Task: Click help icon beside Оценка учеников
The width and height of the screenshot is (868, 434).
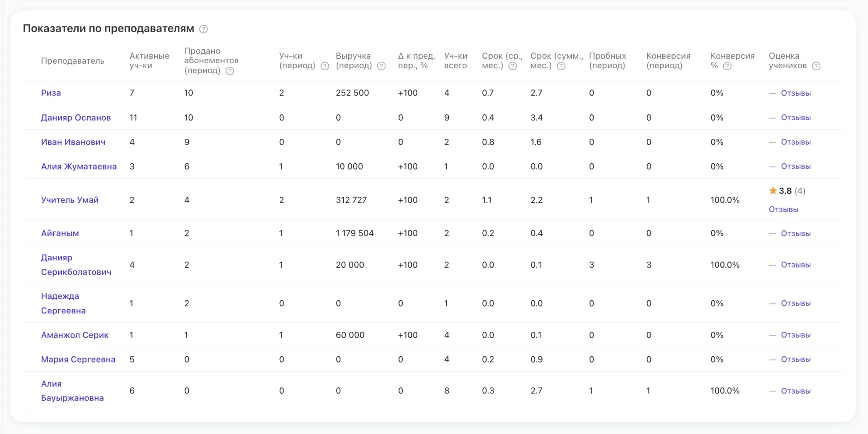Action: pos(816,66)
